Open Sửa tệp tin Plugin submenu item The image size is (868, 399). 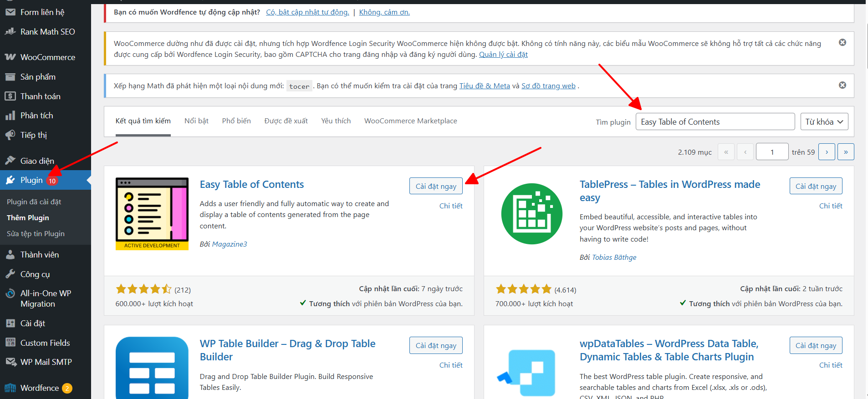36,234
